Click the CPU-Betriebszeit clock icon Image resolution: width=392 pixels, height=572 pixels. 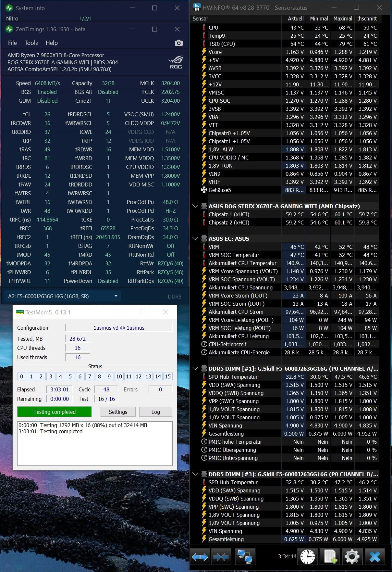point(204,344)
